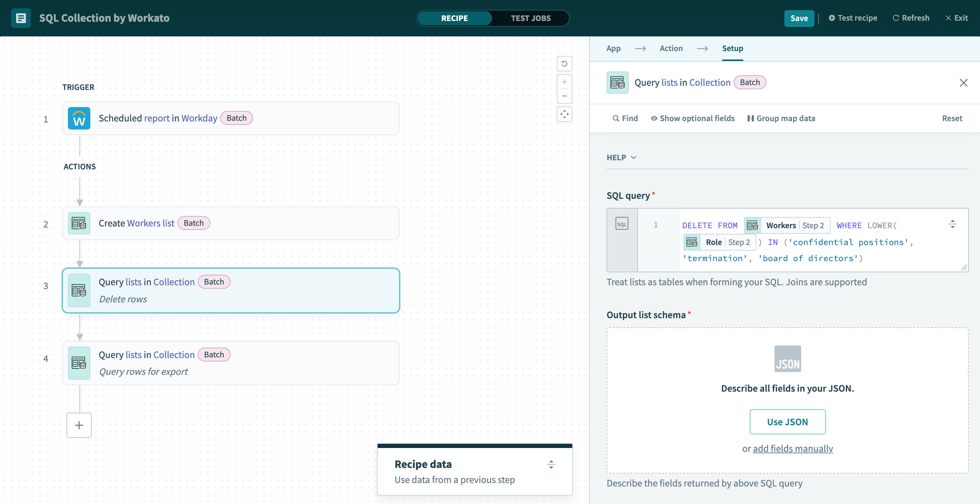Click the add fields manually link
Image resolution: width=980 pixels, height=504 pixels.
click(x=792, y=448)
